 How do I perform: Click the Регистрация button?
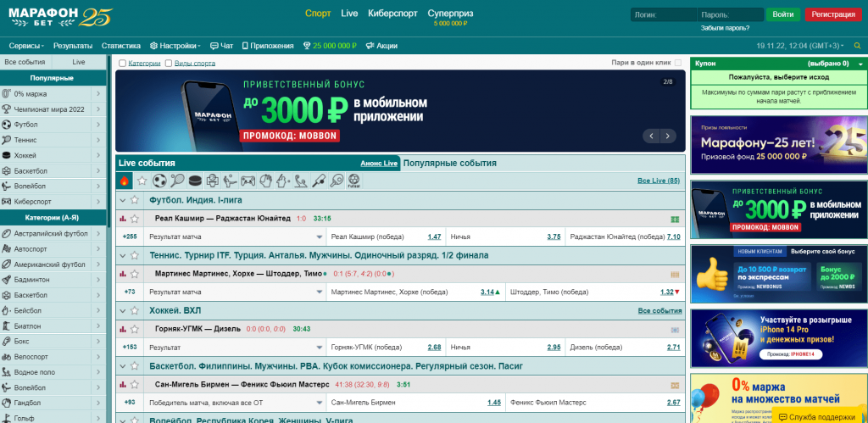click(833, 14)
